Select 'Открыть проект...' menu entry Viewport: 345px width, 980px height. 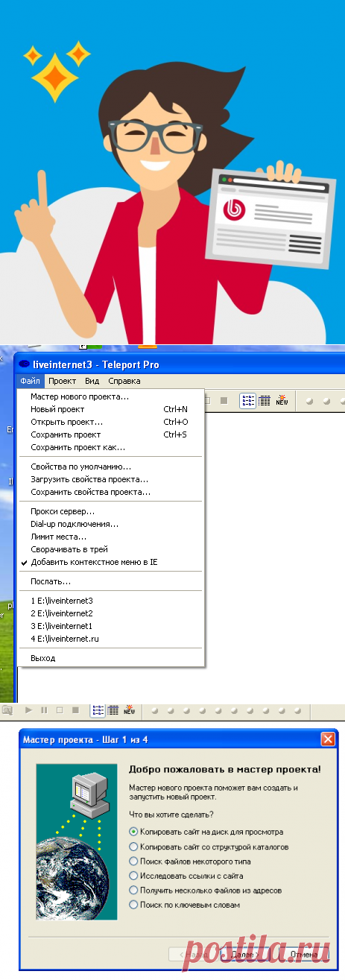[x=110, y=422]
